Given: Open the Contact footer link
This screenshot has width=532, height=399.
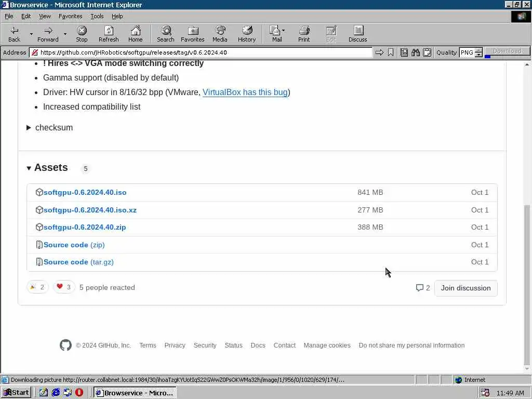Looking at the screenshot, I should coord(284,345).
